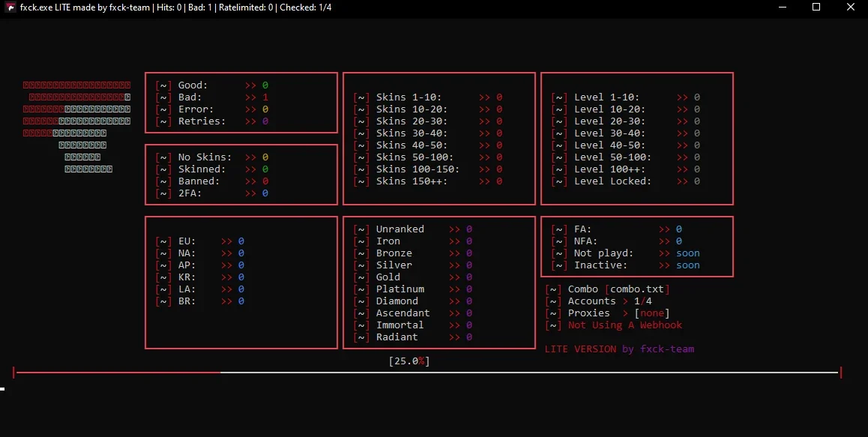The height and width of the screenshot is (437, 868).
Task: Click the 'Ascendant' rank label
Action: pyautogui.click(x=403, y=313)
